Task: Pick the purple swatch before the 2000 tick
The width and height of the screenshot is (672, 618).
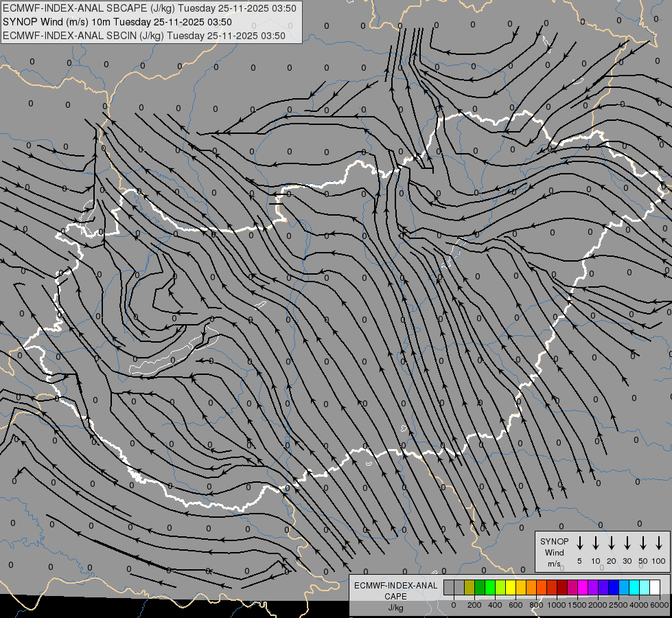Action: pos(592,587)
